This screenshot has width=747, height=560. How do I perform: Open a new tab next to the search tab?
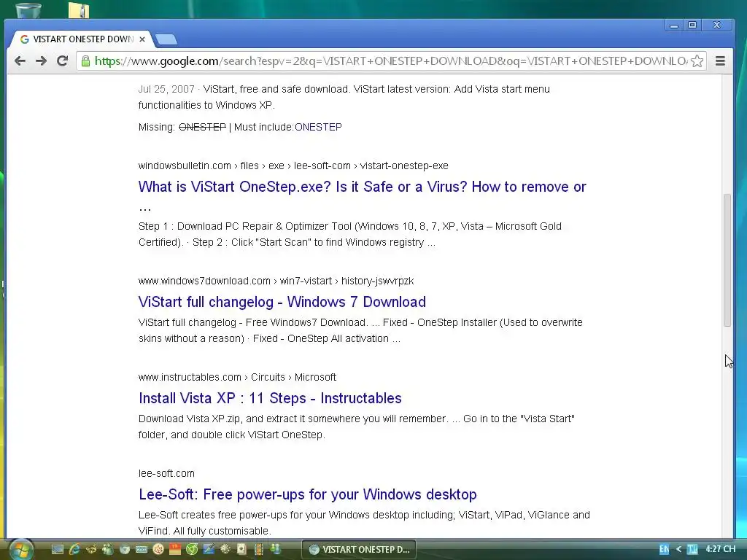[x=166, y=39]
